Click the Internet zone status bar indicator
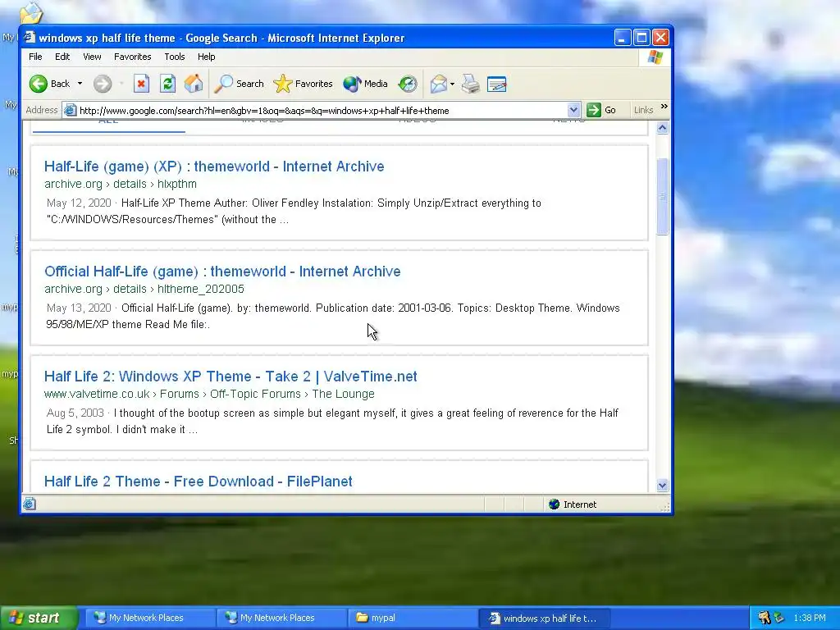840x630 pixels. tap(573, 504)
